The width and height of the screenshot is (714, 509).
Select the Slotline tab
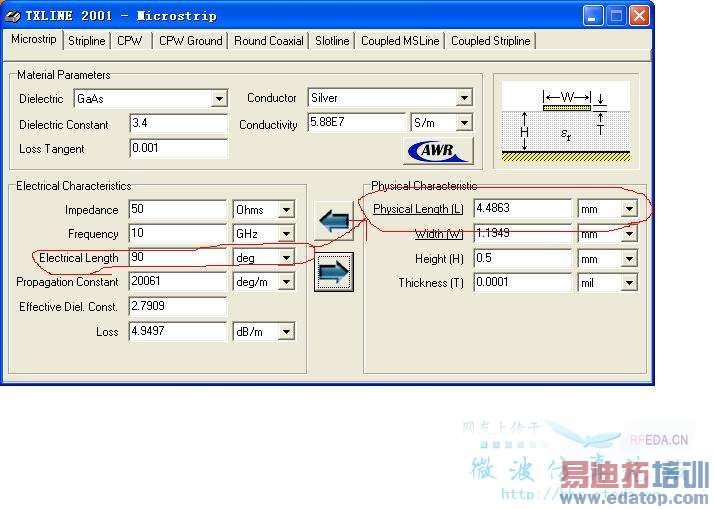point(332,41)
